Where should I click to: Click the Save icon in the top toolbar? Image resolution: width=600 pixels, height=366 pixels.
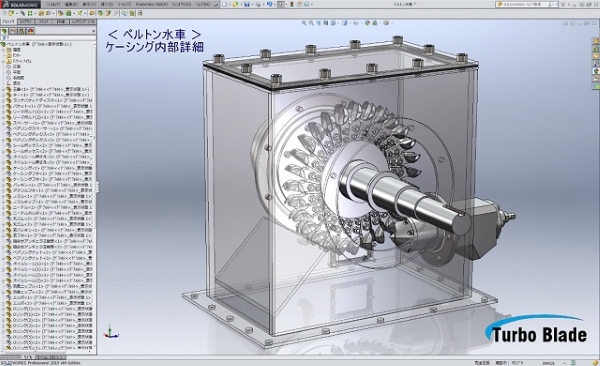point(247,4)
